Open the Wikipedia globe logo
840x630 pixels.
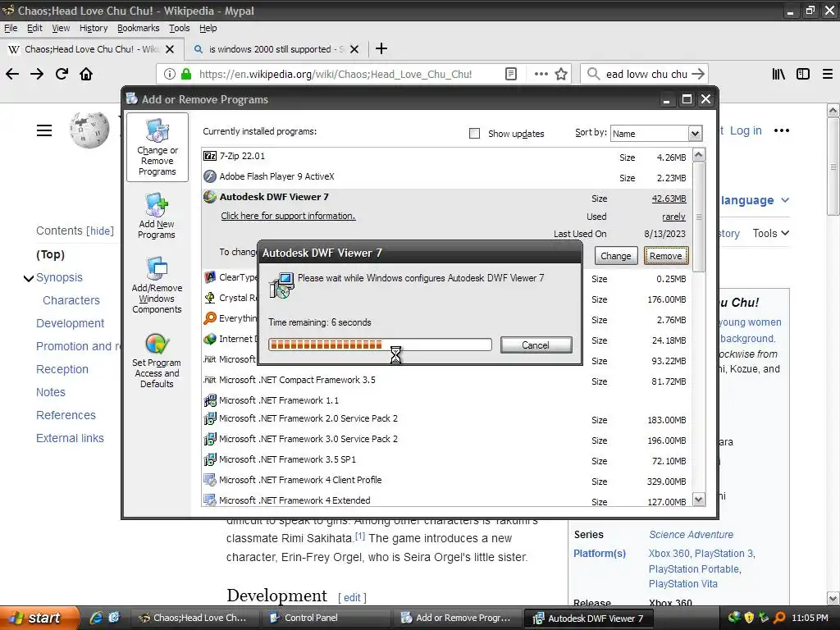(x=89, y=130)
